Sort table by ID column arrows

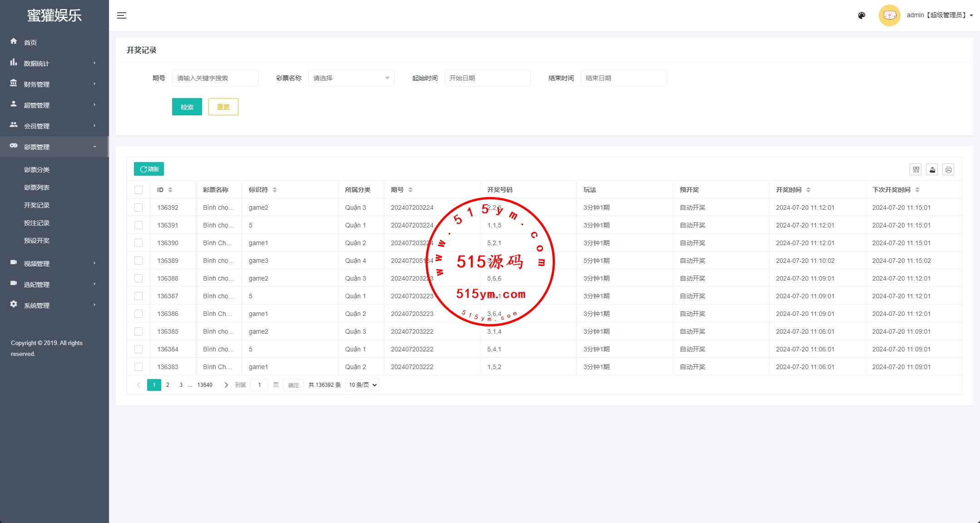pos(170,190)
